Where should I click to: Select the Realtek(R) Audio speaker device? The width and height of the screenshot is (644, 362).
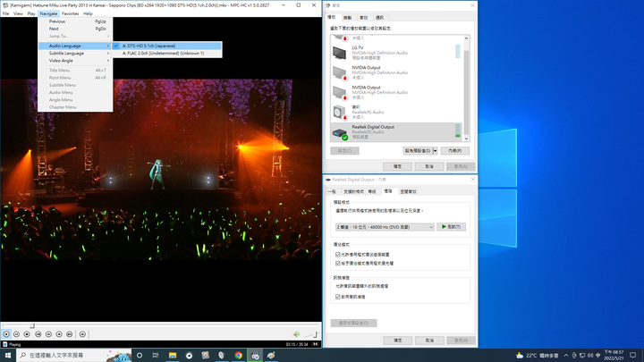[x=396, y=112]
